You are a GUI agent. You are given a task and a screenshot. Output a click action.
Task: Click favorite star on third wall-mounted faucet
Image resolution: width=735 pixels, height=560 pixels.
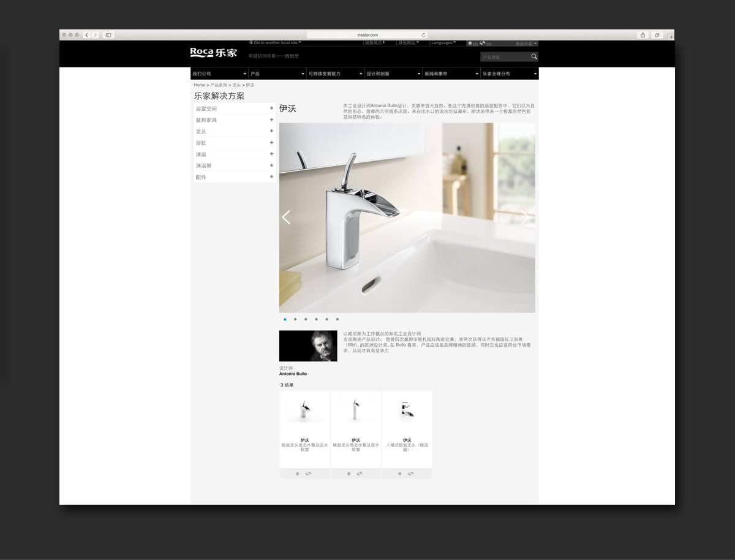click(399, 474)
